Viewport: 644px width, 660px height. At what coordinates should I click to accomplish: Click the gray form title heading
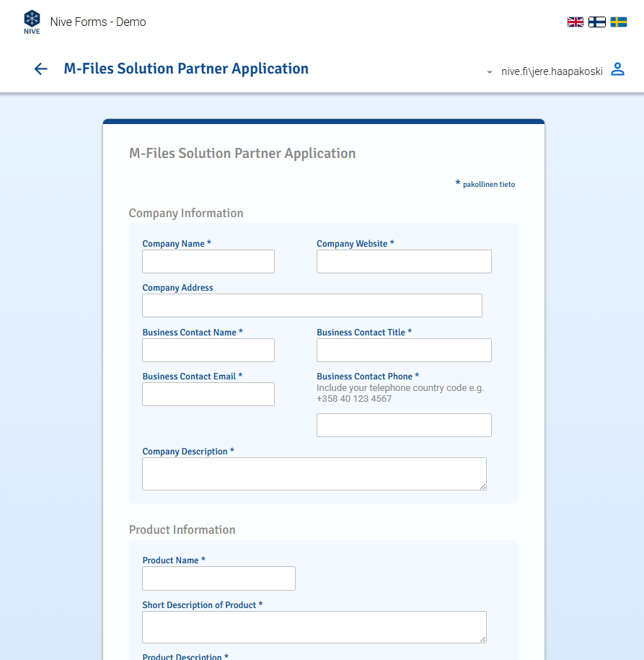point(242,153)
